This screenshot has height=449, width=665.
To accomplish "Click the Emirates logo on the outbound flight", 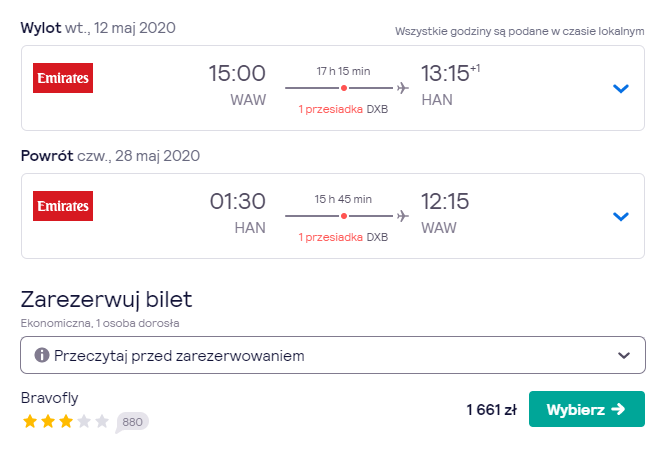I will 63,78.
